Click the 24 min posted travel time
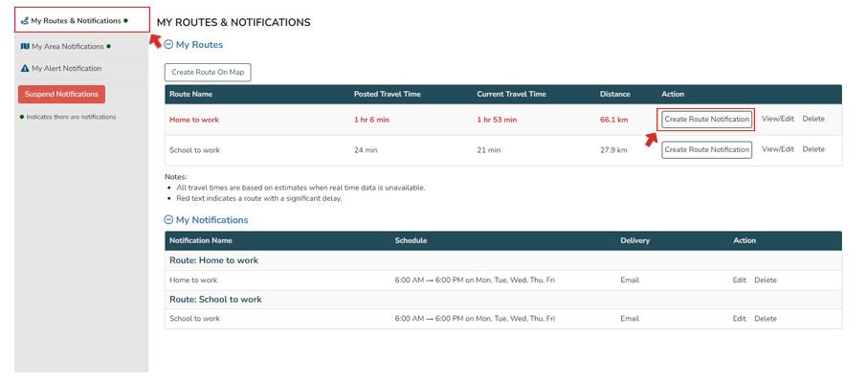This screenshot has width=868, height=382. [x=366, y=150]
